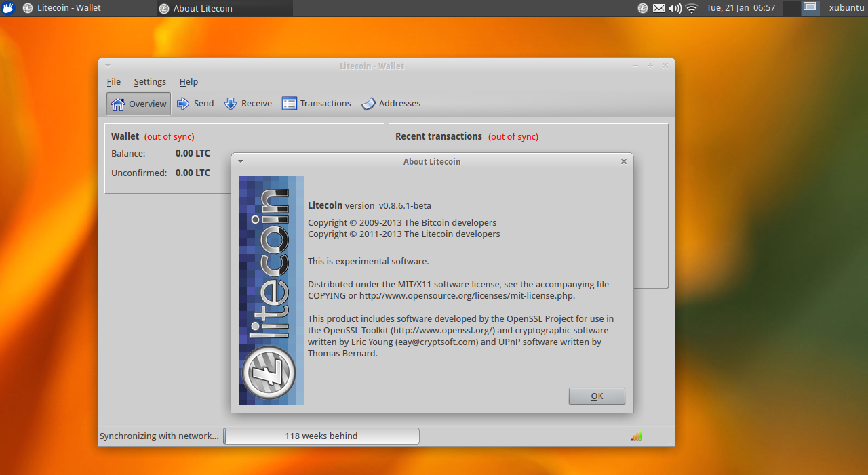Open the Send page in wallet toolbar

[x=195, y=104]
